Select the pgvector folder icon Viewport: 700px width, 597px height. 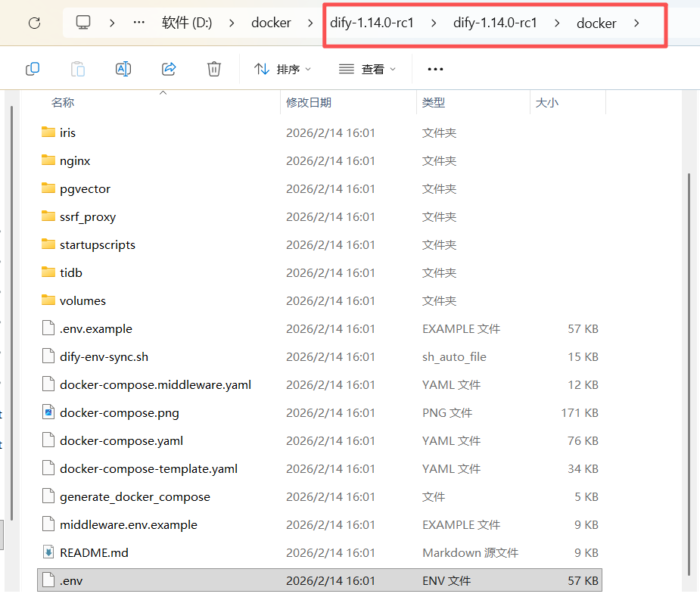[x=48, y=188]
